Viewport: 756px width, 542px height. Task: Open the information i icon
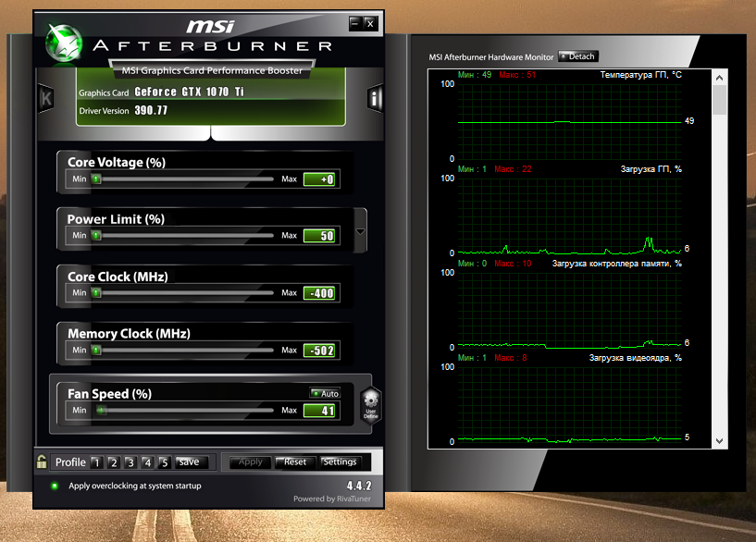[375, 99]
